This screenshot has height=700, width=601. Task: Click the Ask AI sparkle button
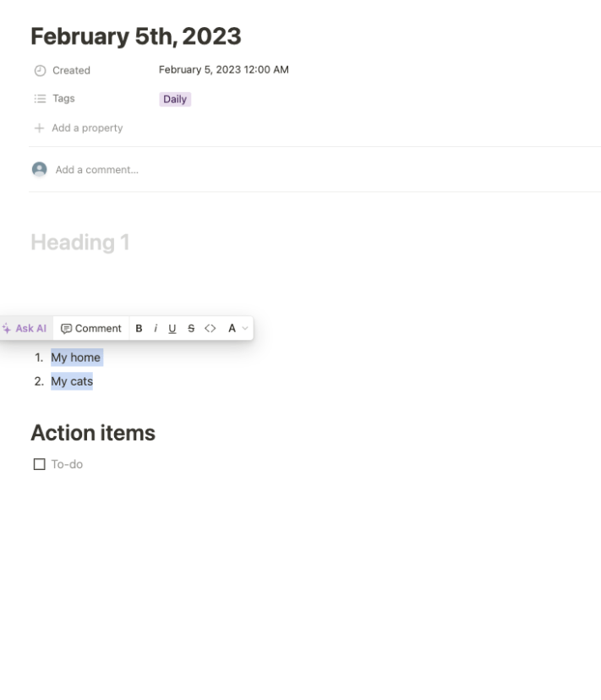click(x=25, y=328)
